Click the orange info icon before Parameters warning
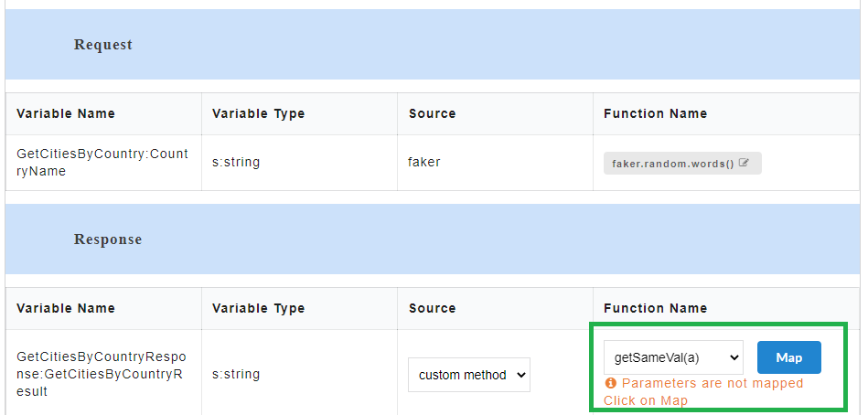868x415 pixels. click(x=611, y=383)
